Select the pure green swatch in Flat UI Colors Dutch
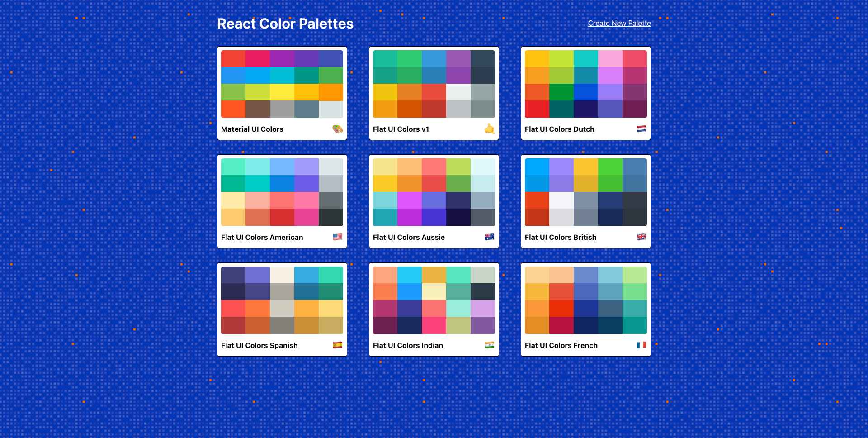This screenshot has width=868, height=438. tap(561, 92)
